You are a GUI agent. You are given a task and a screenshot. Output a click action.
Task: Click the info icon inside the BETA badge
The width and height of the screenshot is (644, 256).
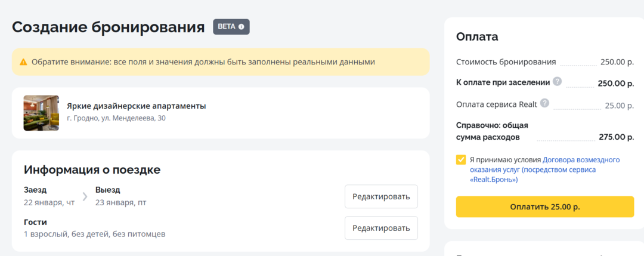click(241, 27)
